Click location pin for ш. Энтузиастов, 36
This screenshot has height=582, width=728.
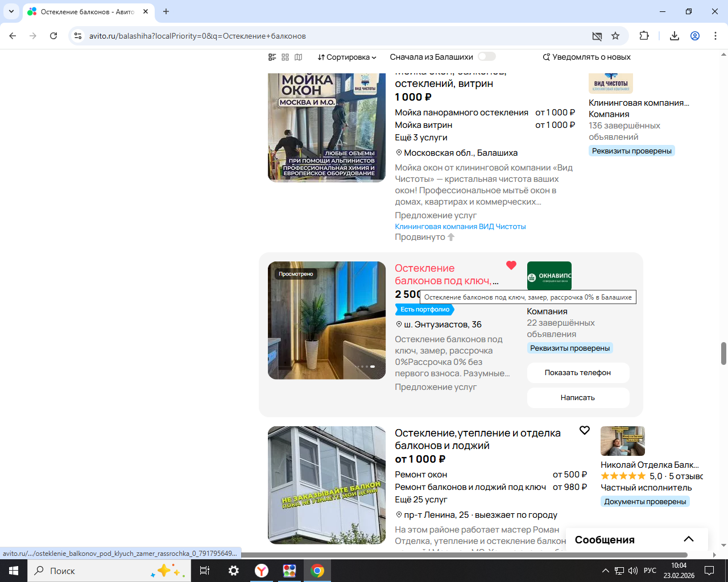point(399,325)
